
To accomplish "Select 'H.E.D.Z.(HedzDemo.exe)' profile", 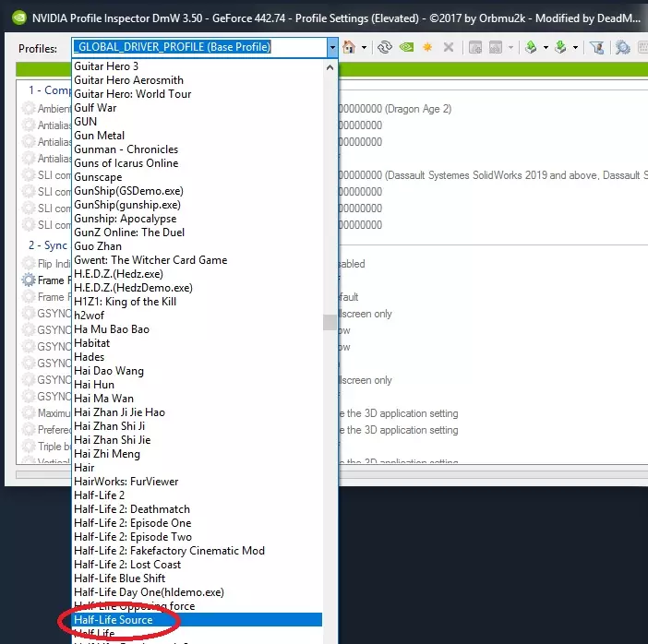I will [198, 288].
